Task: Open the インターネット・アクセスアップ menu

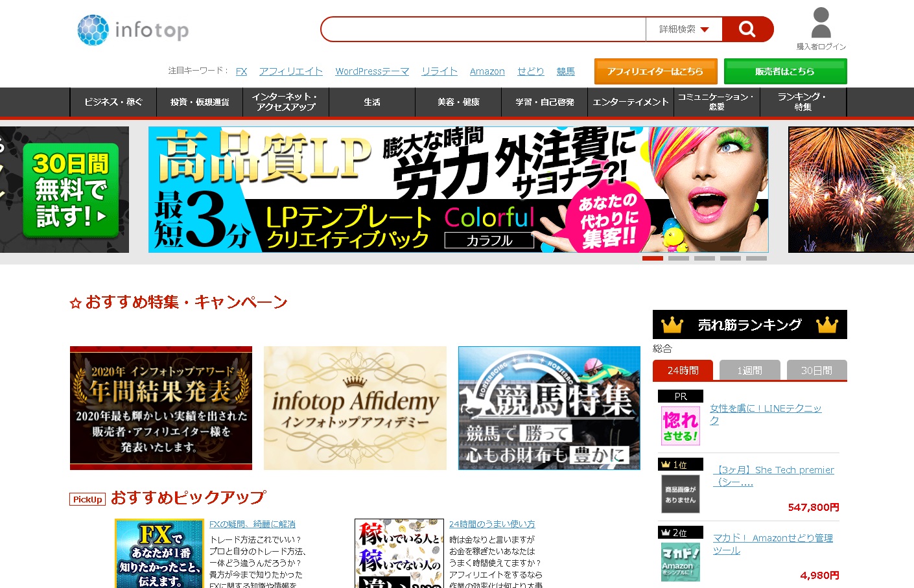Action: (286, 102)
